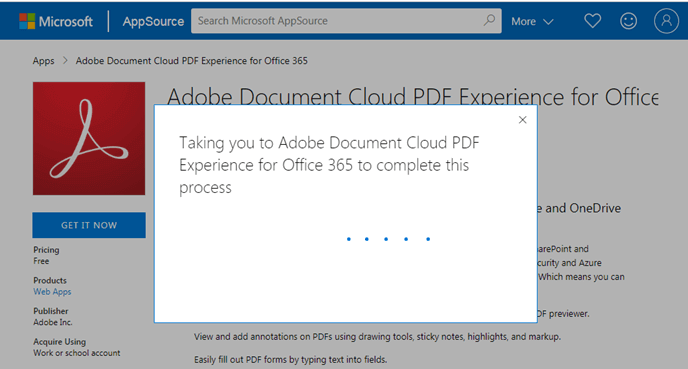Click the 'Free' pricing value
This screenshot has width=688, height=369.
pos(41,261)
